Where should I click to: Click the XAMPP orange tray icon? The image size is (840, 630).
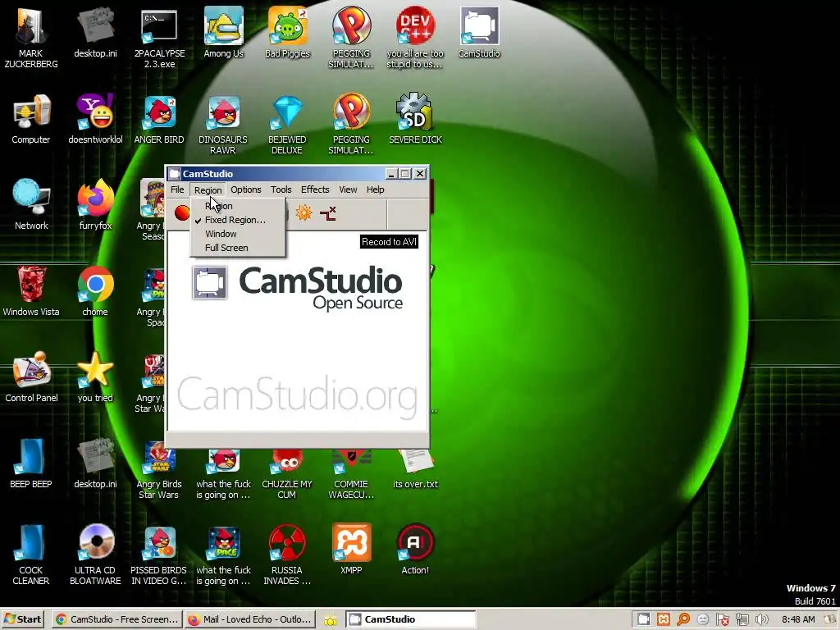pyautogui.click(x=663, y=619)
